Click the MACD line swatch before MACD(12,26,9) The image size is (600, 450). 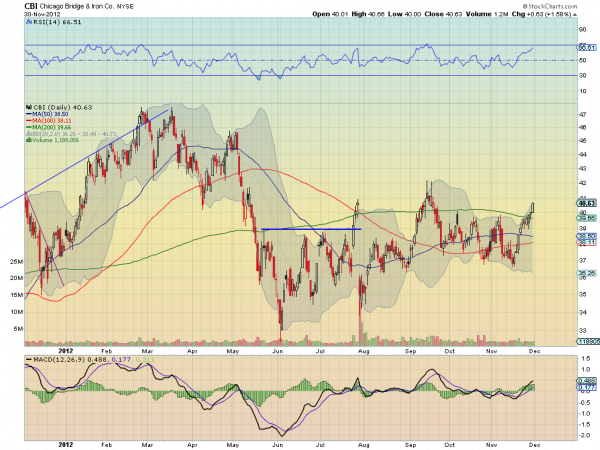tap(29, 360)
